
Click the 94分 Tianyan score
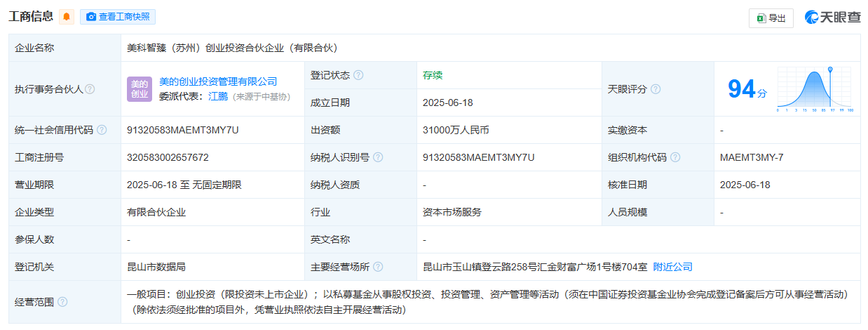(747, 89)
